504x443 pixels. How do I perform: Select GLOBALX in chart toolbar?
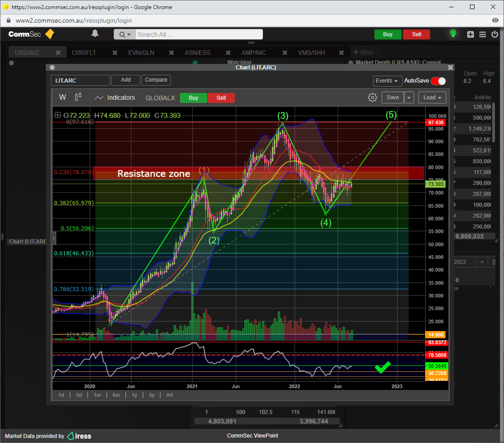[160, 98]
